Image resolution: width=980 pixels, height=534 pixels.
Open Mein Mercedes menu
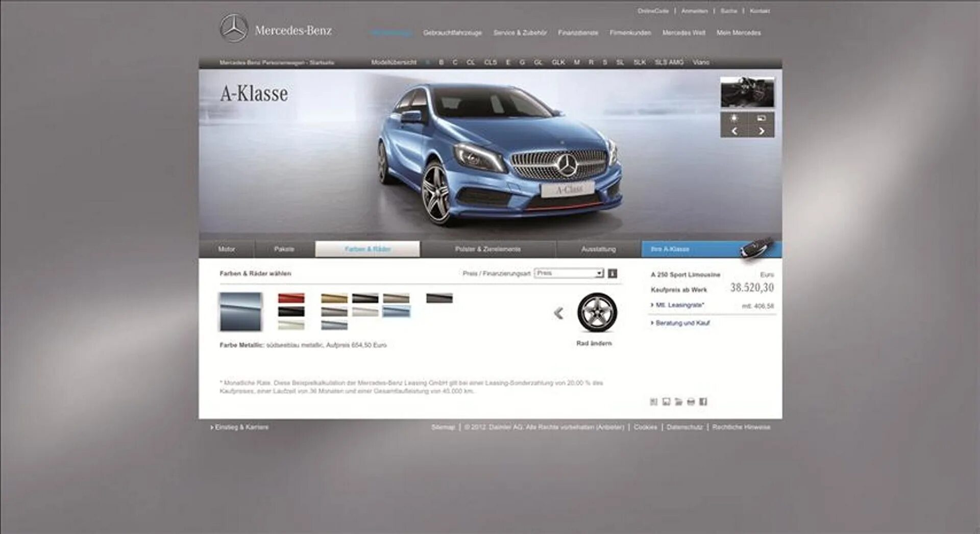point(738,33)
